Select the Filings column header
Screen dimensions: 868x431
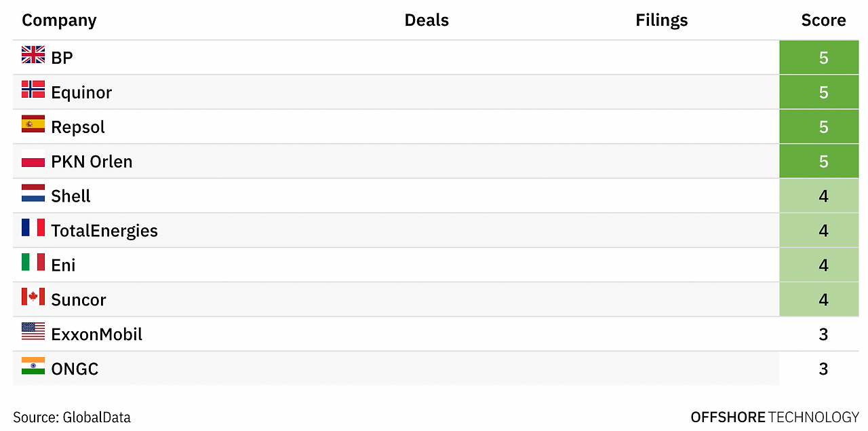[661, 20]
